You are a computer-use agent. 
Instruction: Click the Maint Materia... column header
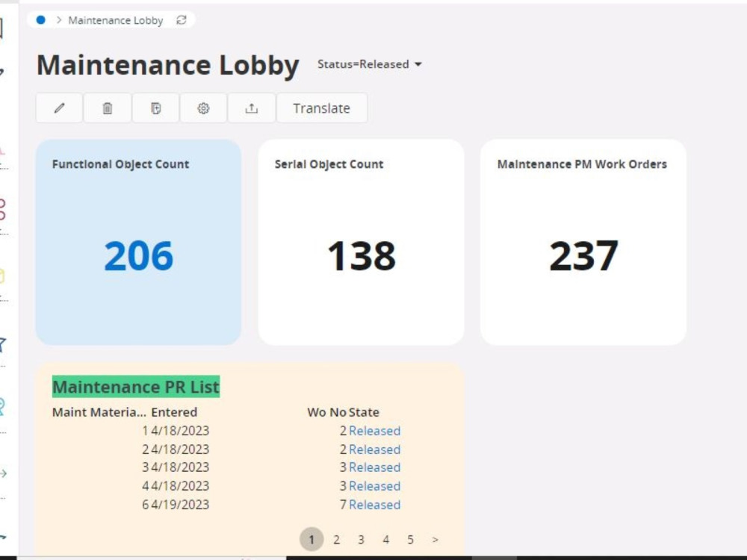click(99, 412)
